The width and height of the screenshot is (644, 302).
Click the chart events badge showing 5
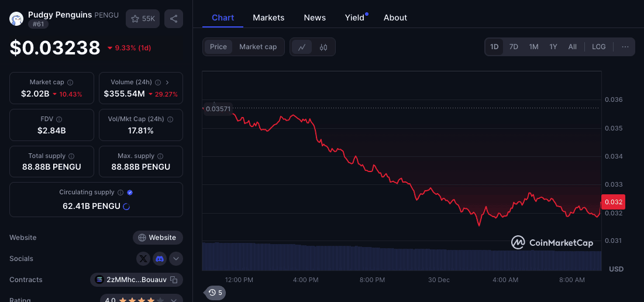pos(215,293)
